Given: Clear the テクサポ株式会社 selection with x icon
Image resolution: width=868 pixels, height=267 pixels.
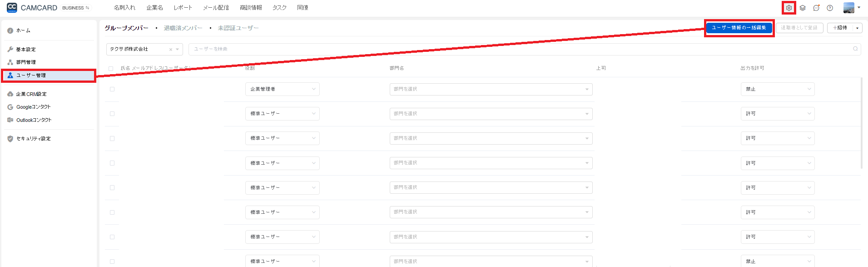Looking at the screenshot, I should coord(171,50).
